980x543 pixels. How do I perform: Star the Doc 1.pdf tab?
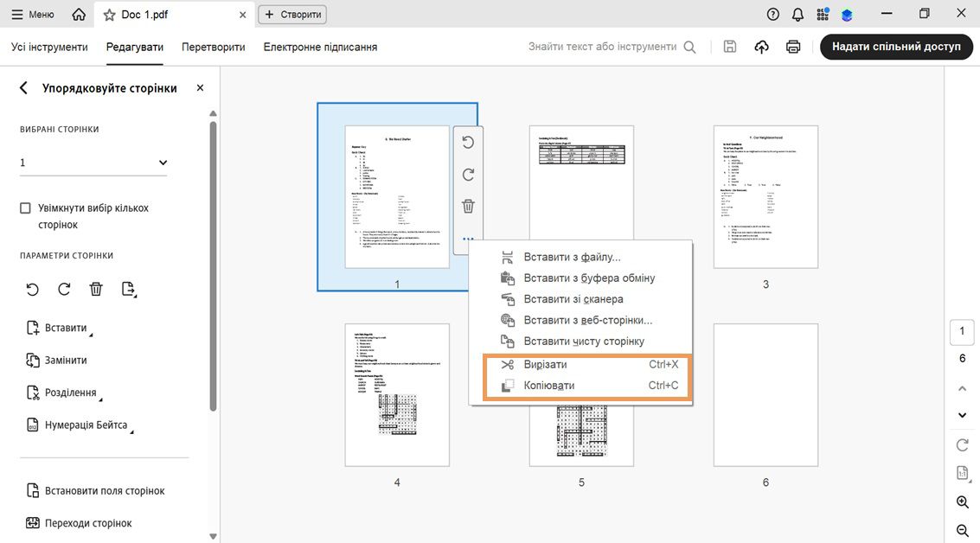point(109,15)
